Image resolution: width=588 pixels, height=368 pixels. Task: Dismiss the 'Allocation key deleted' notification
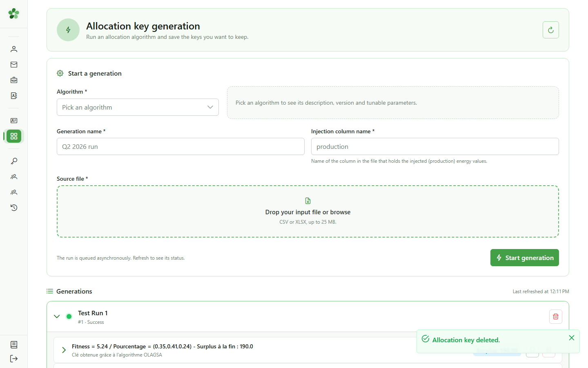point(572,338)
